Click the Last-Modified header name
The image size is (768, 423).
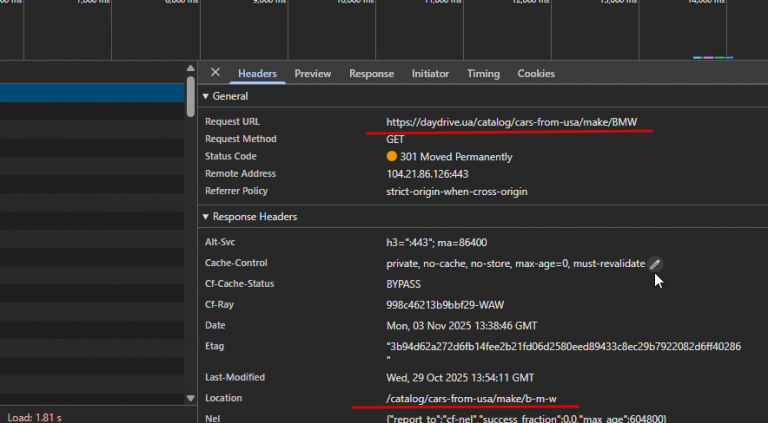click(235, 377)
